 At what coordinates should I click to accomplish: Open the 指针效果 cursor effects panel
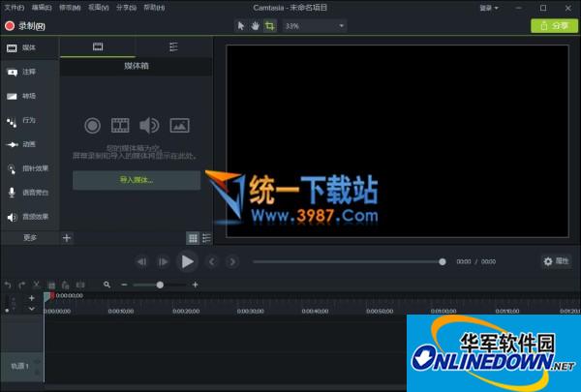point(28,168)
